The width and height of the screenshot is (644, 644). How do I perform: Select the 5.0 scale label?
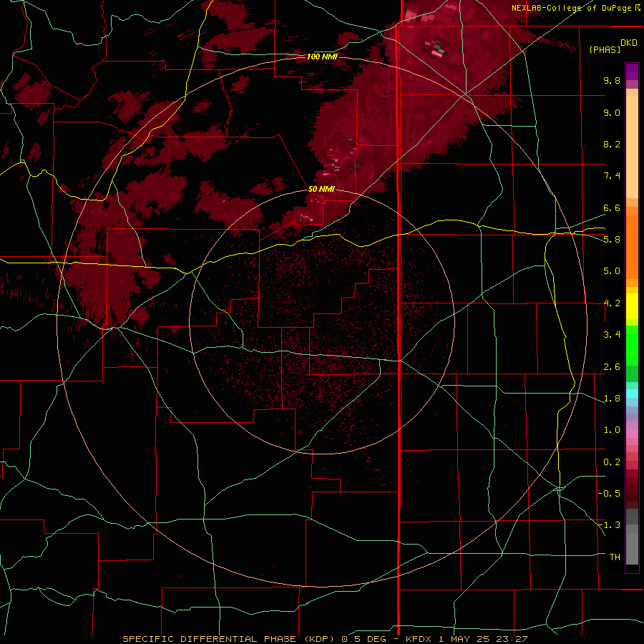[x=612, y=271]
